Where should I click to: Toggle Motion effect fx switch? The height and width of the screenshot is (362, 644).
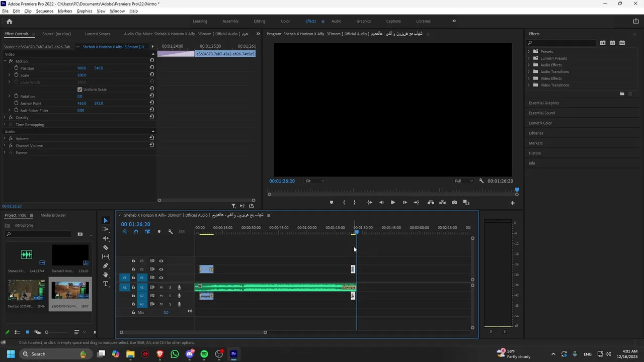[11, 61]
